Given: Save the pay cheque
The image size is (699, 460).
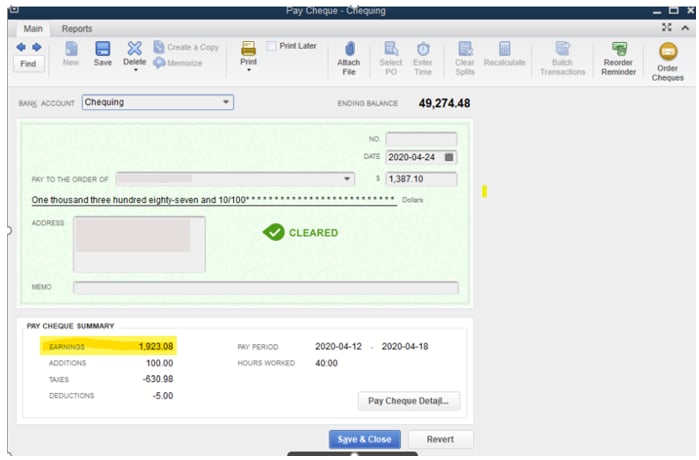Looking at the screenshot, I should click(x=103, y=53).
